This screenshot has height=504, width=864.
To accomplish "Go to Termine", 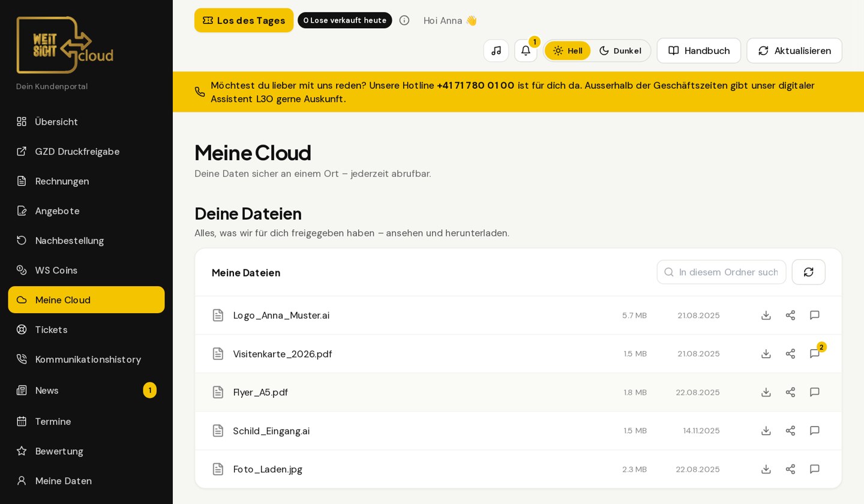I will 86,421.
